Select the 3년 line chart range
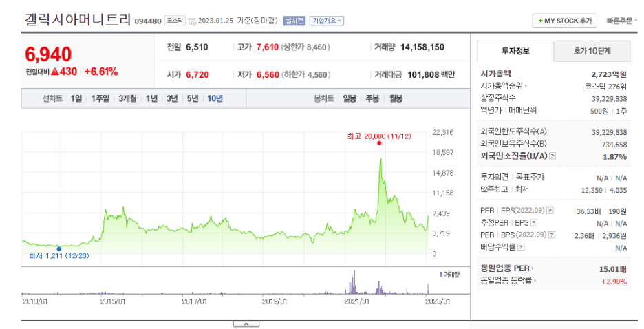Viewport: 644px width, 329px height. pyautogui.click(x=172, y=98)
